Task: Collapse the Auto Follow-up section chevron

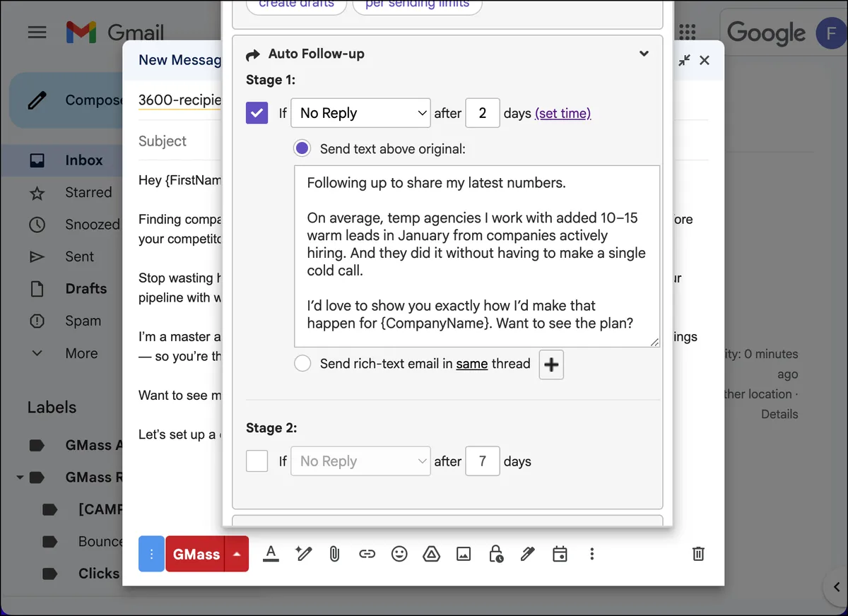Action: click(644, 54)
